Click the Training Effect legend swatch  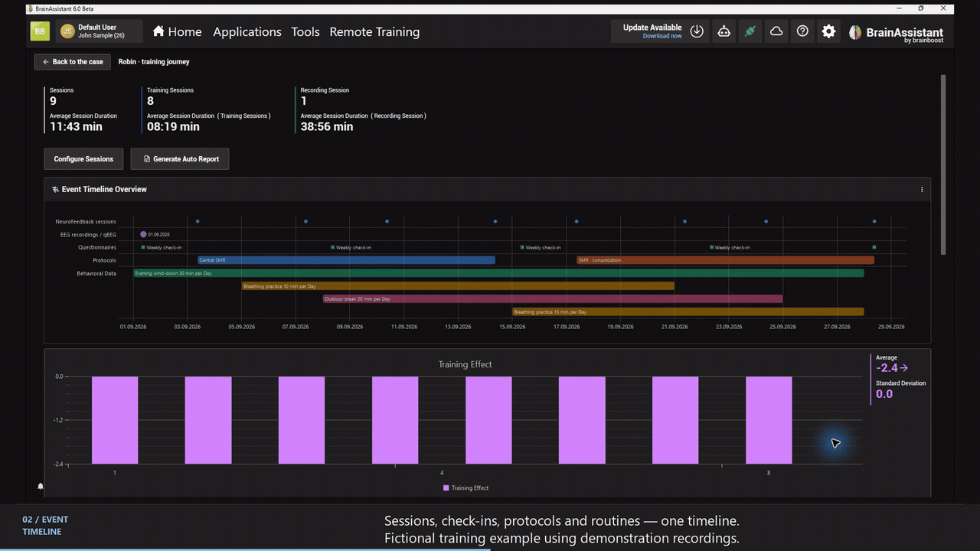point(446,488)
